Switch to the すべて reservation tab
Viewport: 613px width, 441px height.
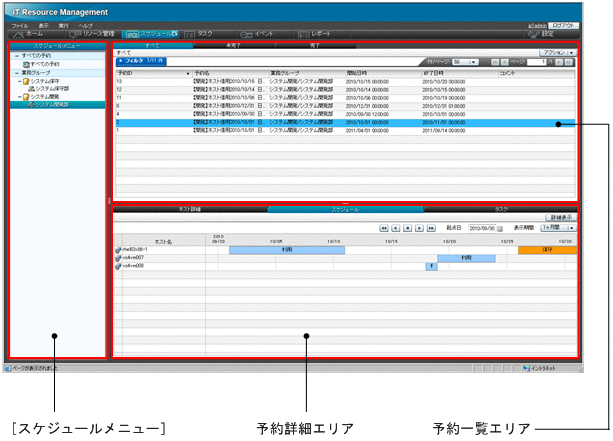click(153, 46)
